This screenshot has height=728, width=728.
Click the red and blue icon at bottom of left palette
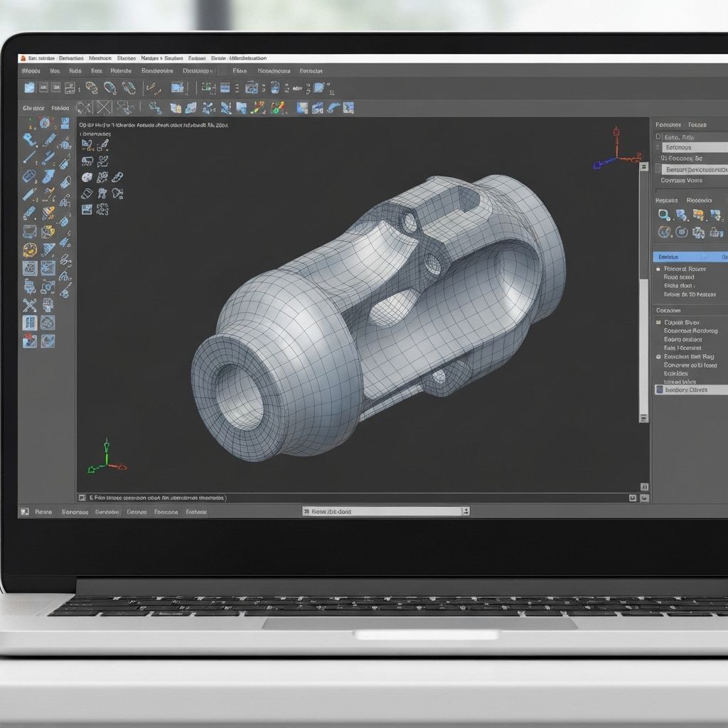pos(29,341)
